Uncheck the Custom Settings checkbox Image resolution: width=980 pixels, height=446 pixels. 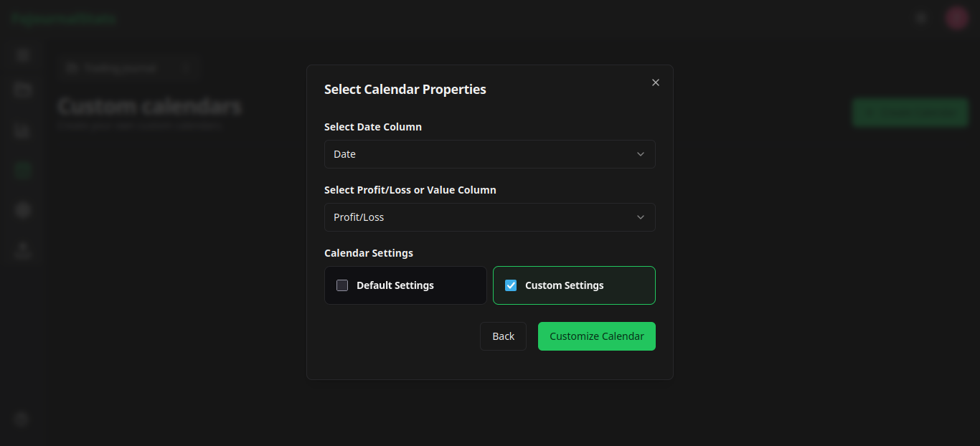(511, 285)
